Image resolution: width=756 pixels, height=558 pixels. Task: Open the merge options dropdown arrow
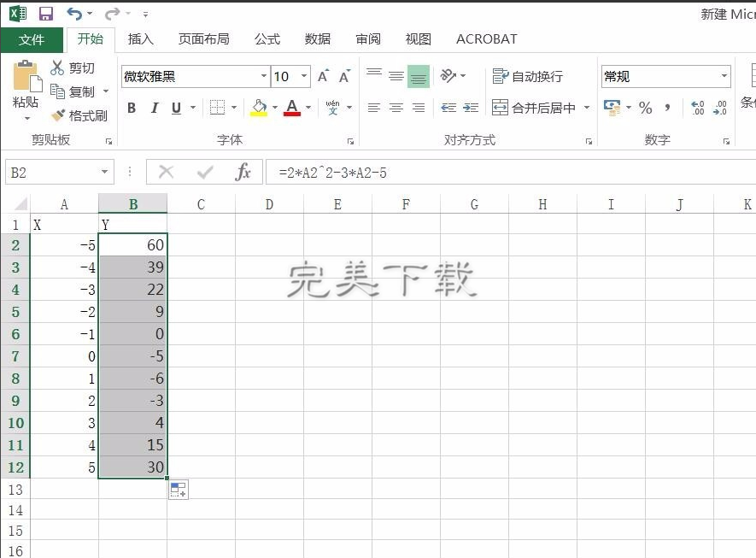pos(587,108)
